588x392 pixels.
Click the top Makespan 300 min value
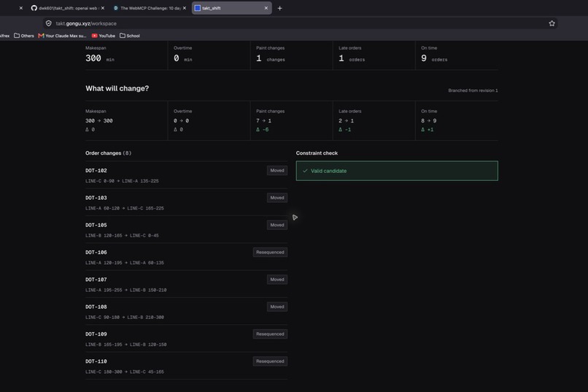pyautogui.click(x=100, y=58)
